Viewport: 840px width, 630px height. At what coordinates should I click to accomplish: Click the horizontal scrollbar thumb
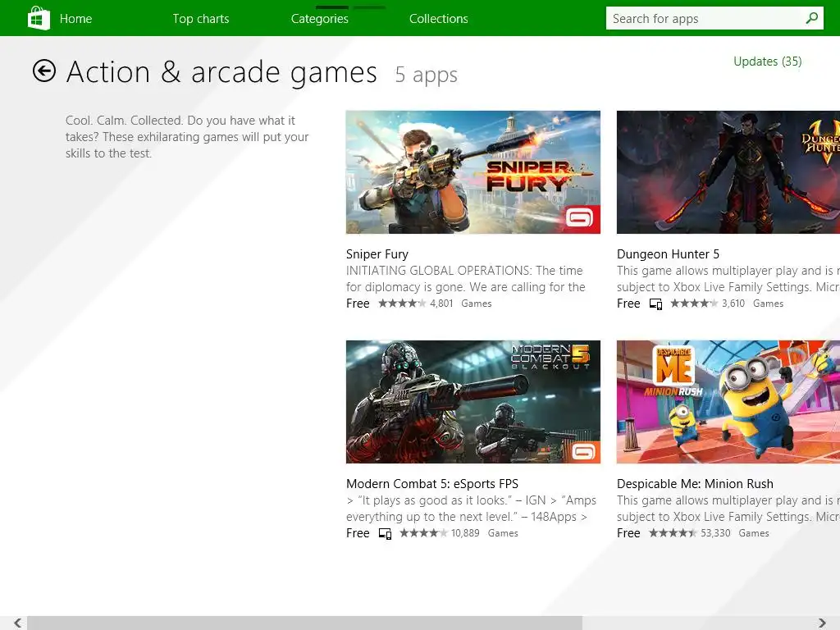click(305, 623)
